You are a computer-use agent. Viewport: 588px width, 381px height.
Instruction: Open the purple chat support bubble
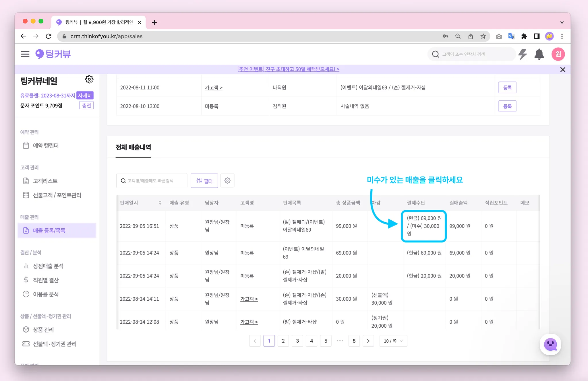pos(550,344)
